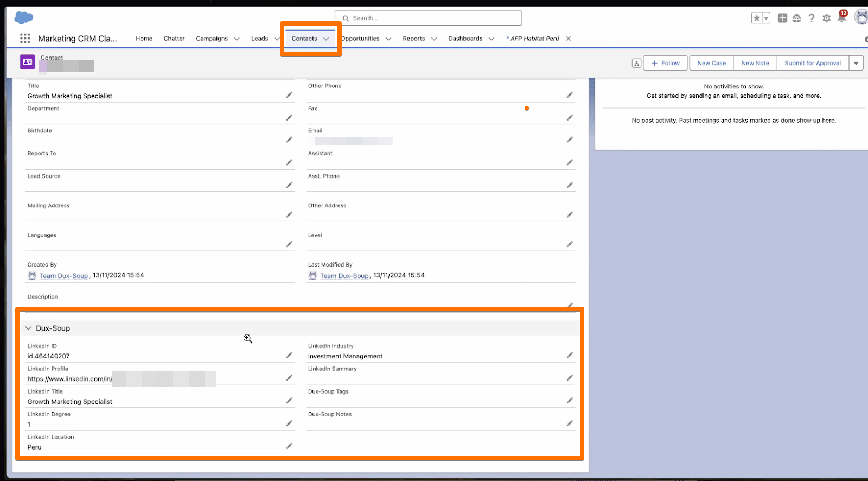Screen dimensions: 868x481
Task: Click the Help question mark icon
Action: pyautogui.click(x=812, y=18)
